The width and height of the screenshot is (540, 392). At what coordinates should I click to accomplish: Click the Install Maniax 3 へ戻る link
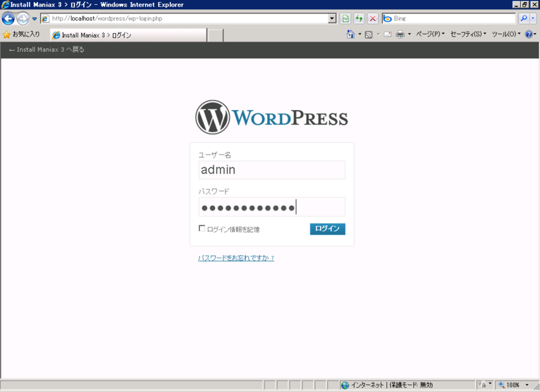(x=47, y=49)
